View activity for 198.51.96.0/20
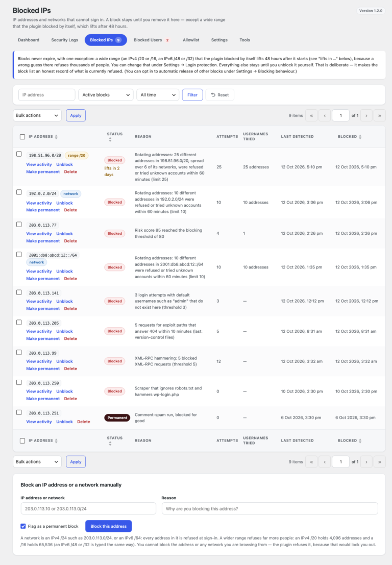 (39, 165)
